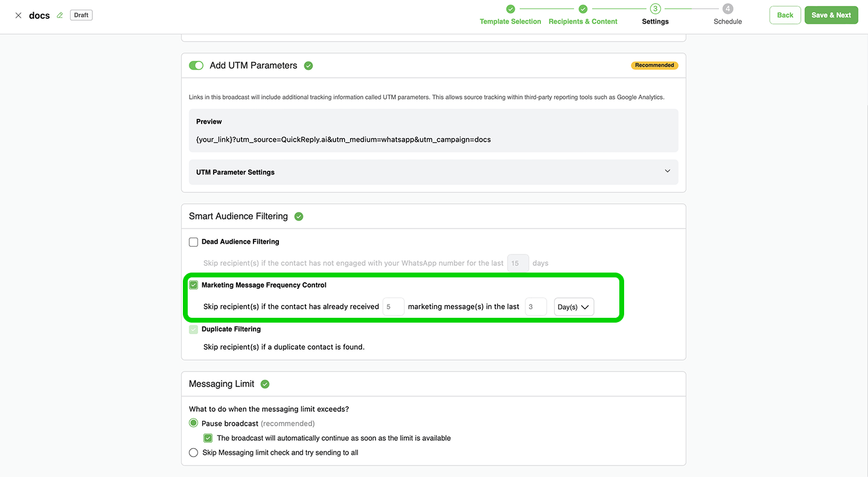Click the X close icon beside docs

pyautogui.click(x=18, y=16)
